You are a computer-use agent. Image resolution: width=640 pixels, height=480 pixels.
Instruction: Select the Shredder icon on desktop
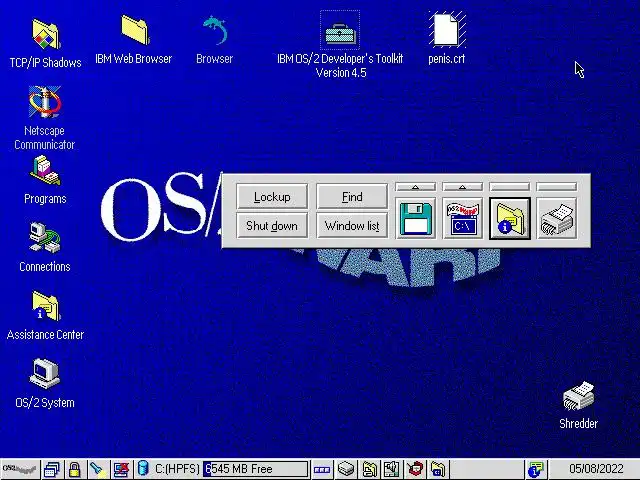coord(578,396)
